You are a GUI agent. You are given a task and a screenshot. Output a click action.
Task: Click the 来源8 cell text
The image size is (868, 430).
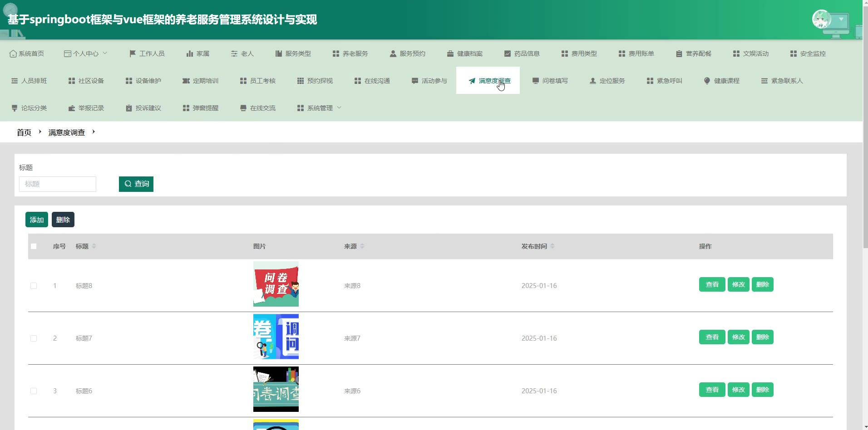point(352,286)
